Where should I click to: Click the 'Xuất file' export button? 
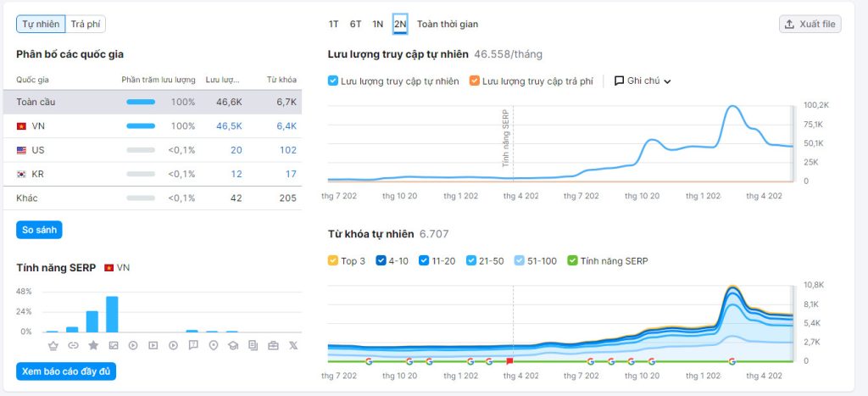tap(810, 24)
